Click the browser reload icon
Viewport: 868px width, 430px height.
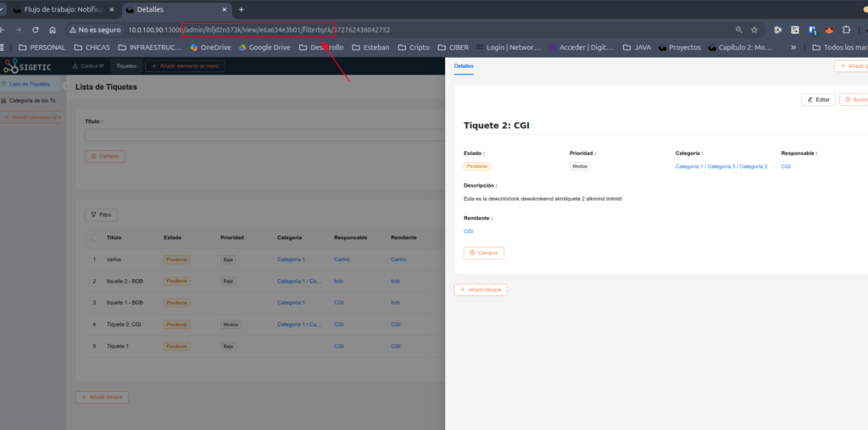tap(36, 30)
